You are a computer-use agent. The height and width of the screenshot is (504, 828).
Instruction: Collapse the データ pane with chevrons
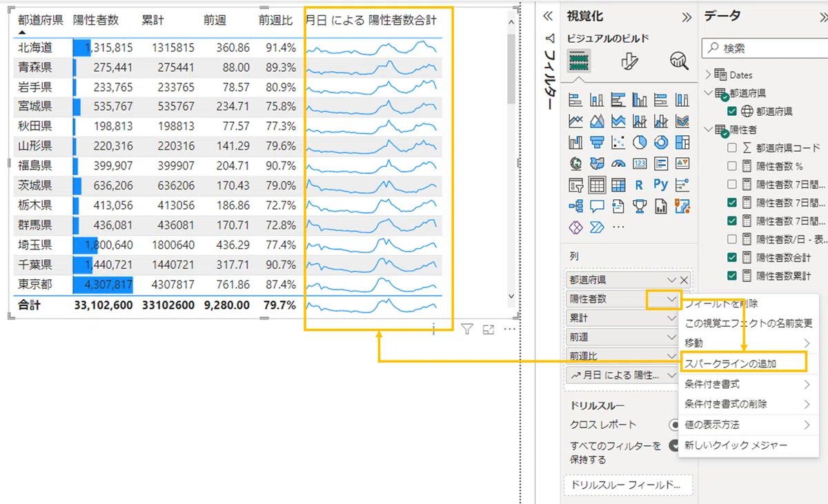click(x=822, y=17)
